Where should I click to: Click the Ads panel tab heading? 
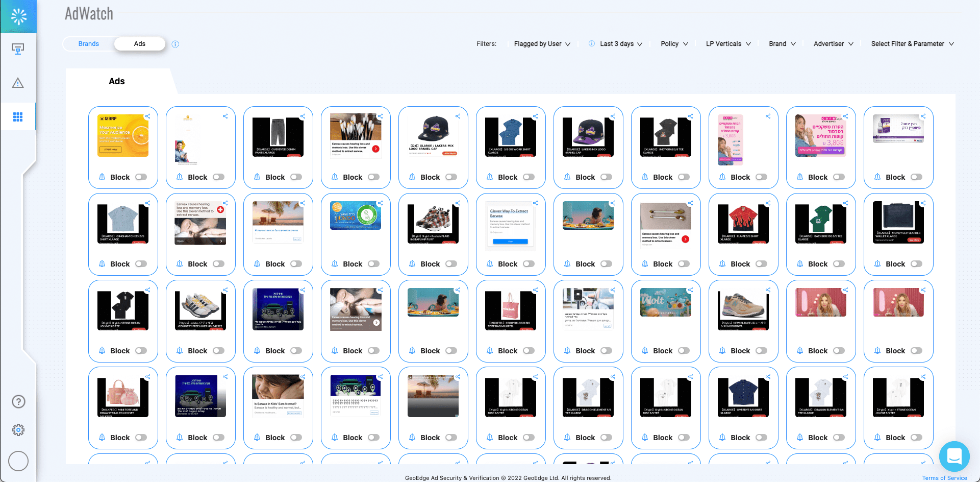tap(117, 81)
